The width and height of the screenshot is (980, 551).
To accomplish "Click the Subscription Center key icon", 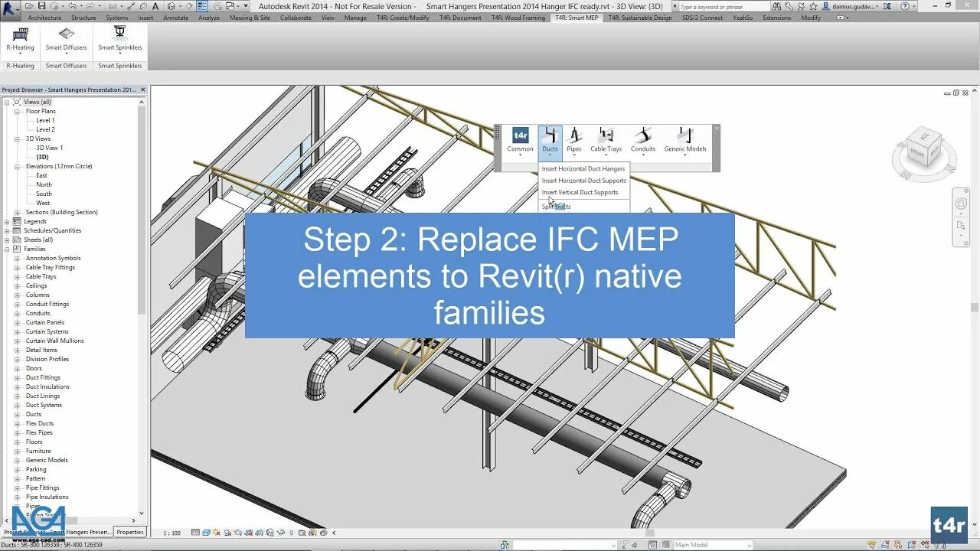I will pyautogui.click(x=789, y=6).
